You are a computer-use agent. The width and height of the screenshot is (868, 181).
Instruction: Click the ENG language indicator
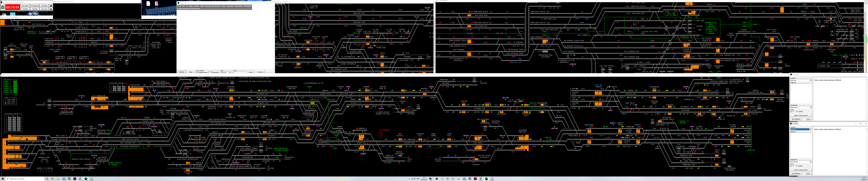tap(418, 179)
